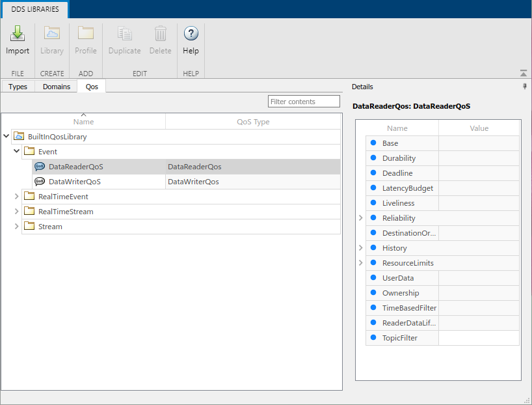Click inside the Filter contents field
Screen dimensions: 532x405
[304, 101]
